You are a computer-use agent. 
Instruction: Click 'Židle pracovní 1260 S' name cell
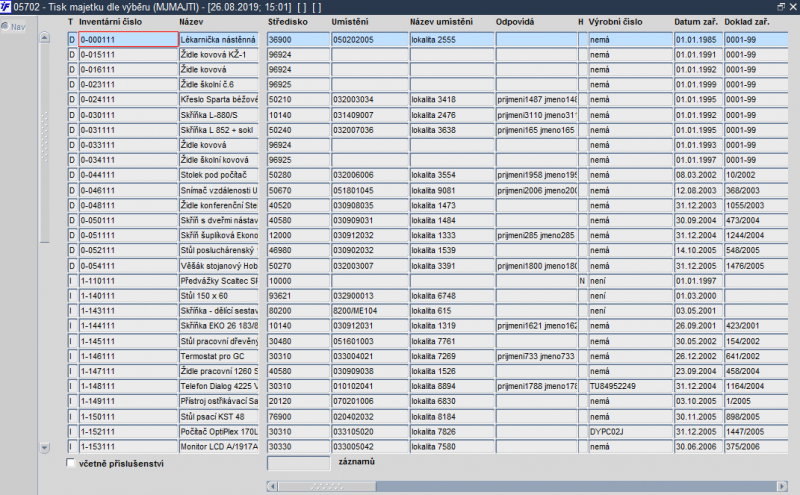coord(219,371)
